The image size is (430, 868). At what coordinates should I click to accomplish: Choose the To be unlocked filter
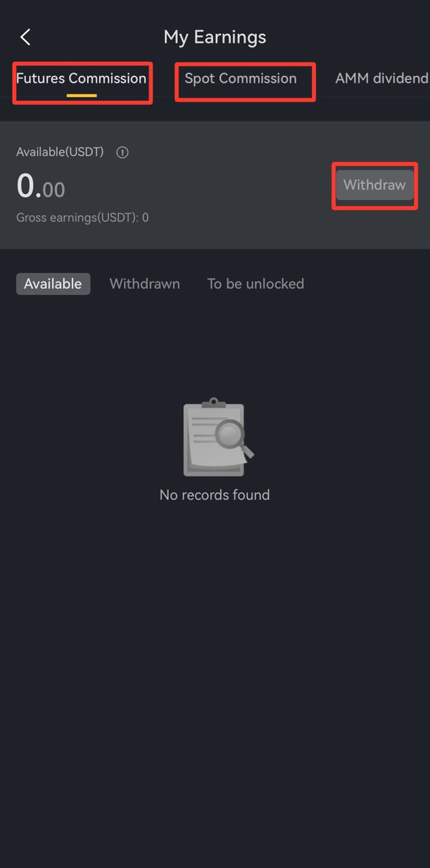(x=256, y=283)
